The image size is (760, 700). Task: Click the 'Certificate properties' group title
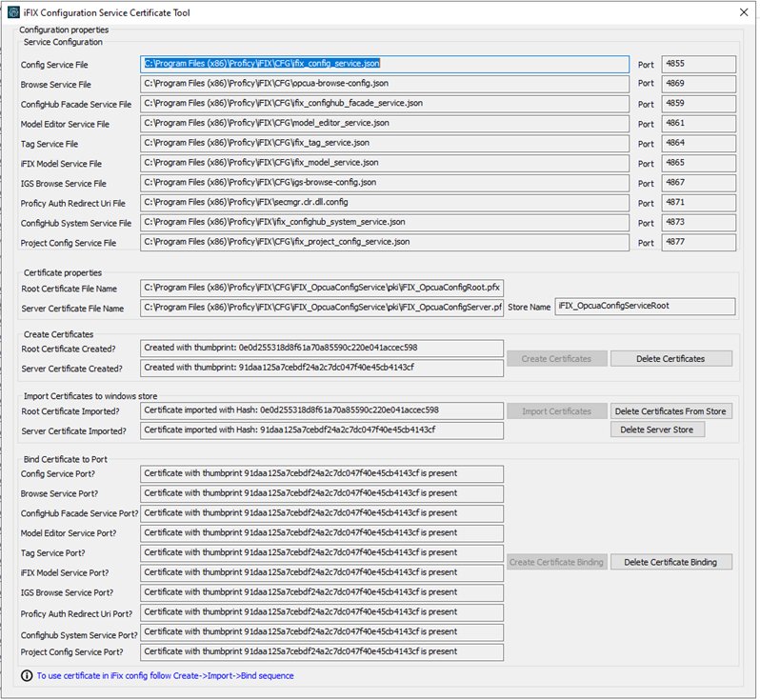click(63, 273)
